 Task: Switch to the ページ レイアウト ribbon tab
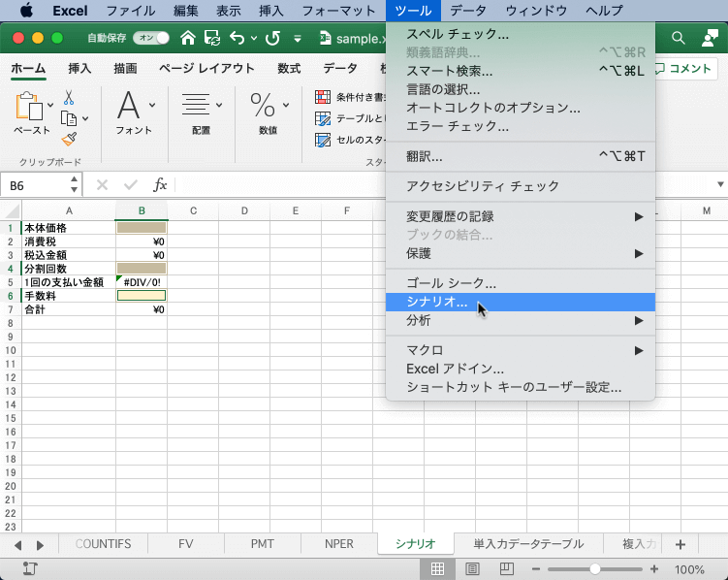[x=206, y=68]
